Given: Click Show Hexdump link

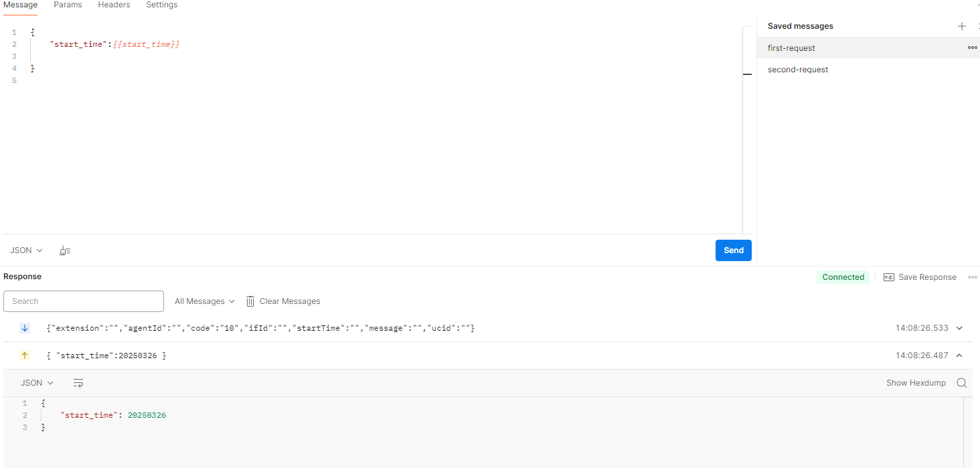Looking at the screenshot, I should (916, 383).
